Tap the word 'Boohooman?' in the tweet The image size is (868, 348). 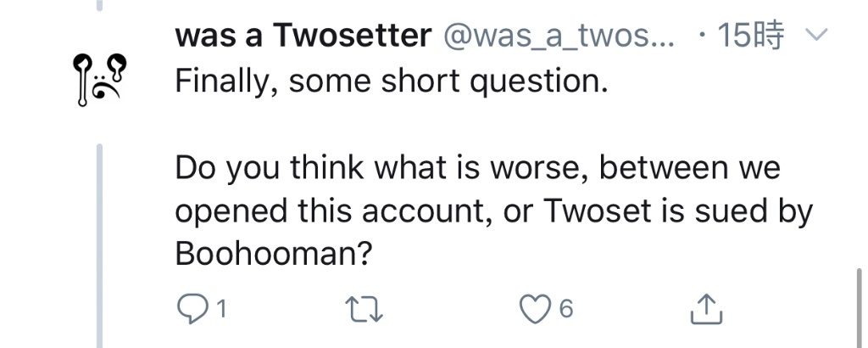272,255
